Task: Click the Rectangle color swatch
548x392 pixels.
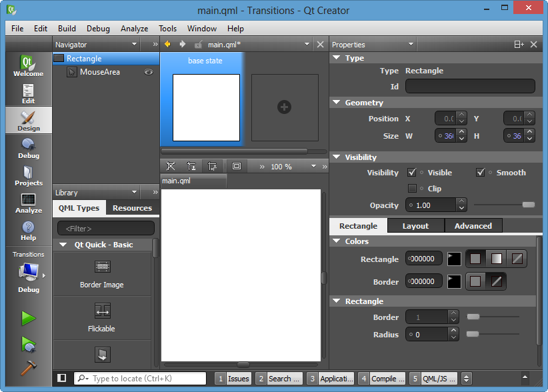Action: coord(454,259)
